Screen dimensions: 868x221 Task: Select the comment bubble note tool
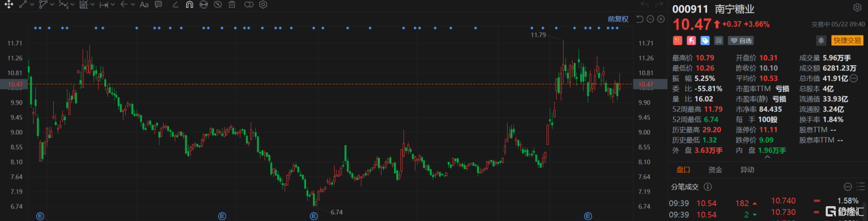pyautogui.click(x=158, y=5)
